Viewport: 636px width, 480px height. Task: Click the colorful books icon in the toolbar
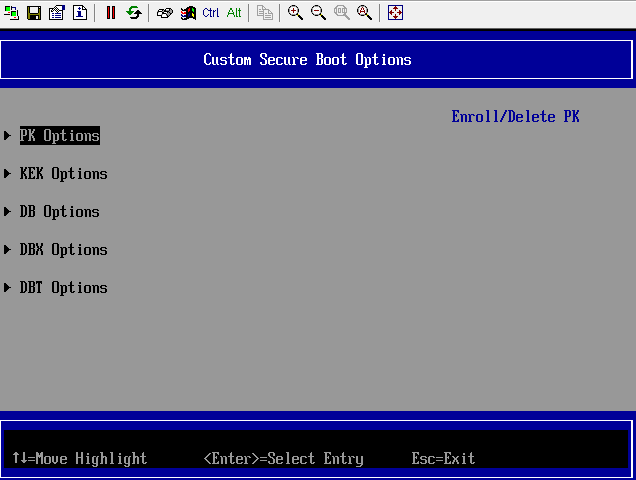pyautogui.click(x=188, y=12)
